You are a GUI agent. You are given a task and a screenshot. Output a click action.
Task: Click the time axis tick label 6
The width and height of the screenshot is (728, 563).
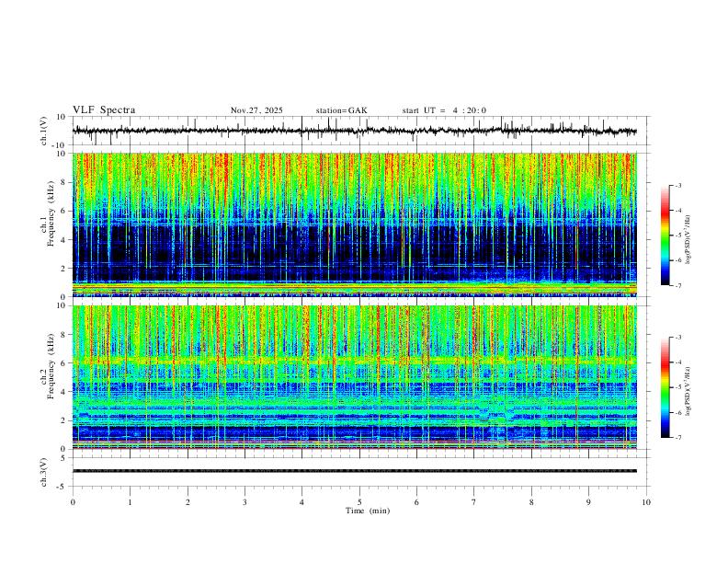pos(416,502)
